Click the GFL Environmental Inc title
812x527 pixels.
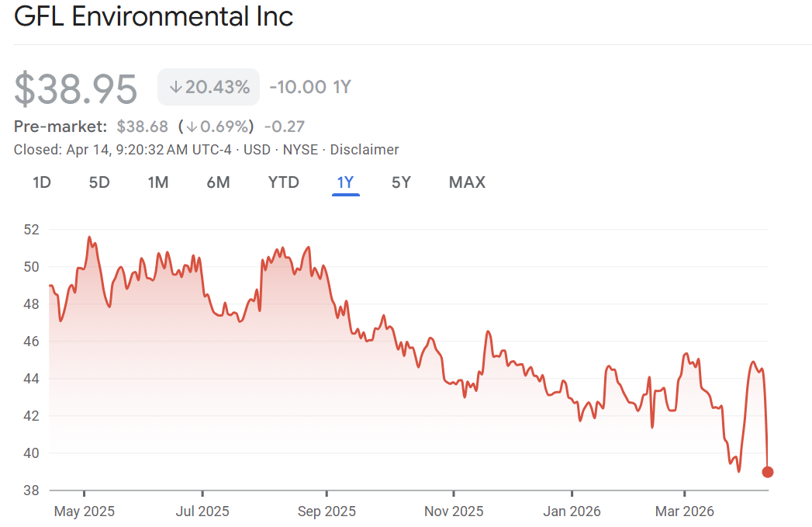[x=154, y=17]
